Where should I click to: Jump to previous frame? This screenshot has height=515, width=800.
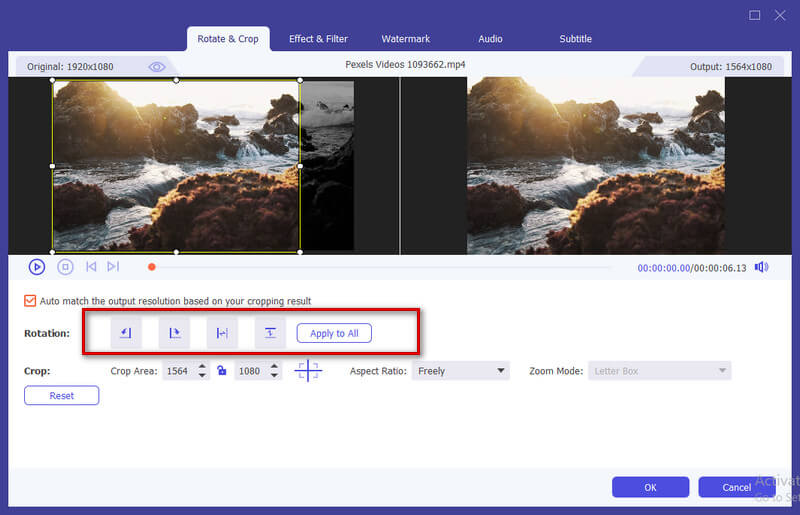91,266
